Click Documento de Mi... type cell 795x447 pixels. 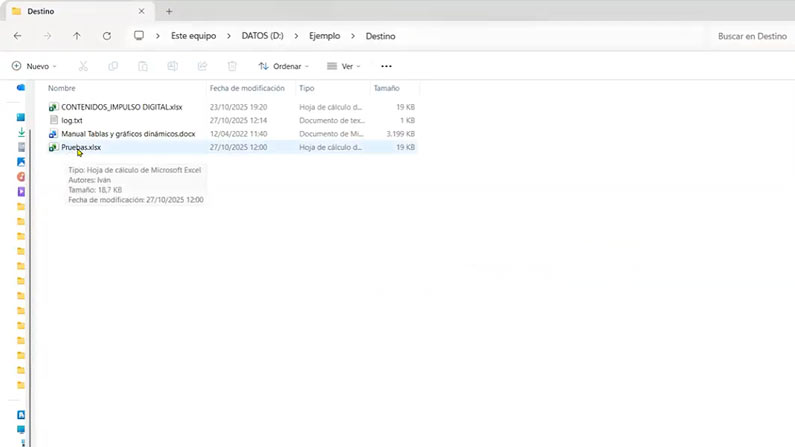331,134
